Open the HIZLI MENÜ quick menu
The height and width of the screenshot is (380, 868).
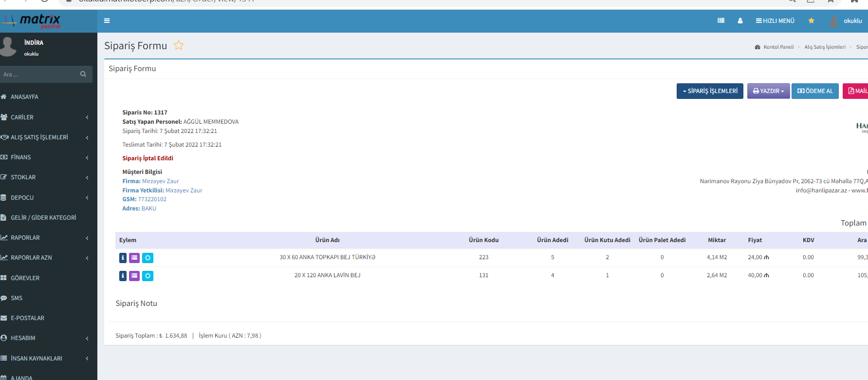(x=775, y=21)
